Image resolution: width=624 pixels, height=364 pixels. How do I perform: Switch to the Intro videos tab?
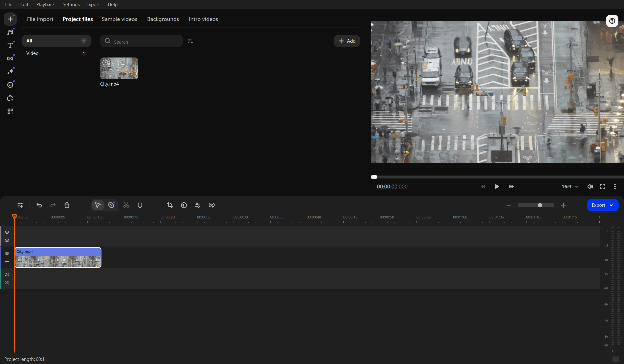tap(203, 19)
